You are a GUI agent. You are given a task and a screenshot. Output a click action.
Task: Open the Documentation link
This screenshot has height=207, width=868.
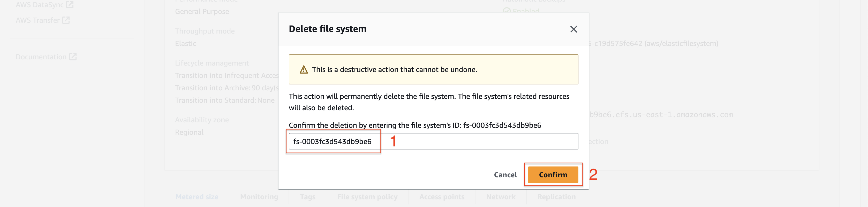tap(46, 57)
